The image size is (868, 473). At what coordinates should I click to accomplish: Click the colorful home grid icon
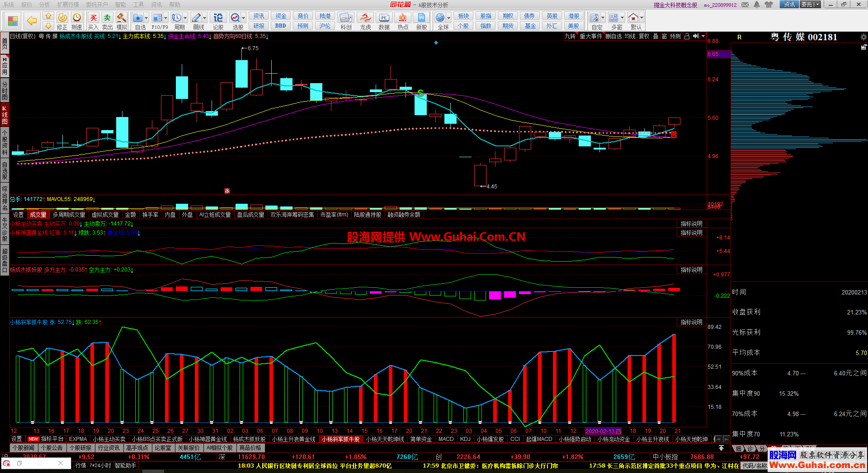[x=13, y=21]
